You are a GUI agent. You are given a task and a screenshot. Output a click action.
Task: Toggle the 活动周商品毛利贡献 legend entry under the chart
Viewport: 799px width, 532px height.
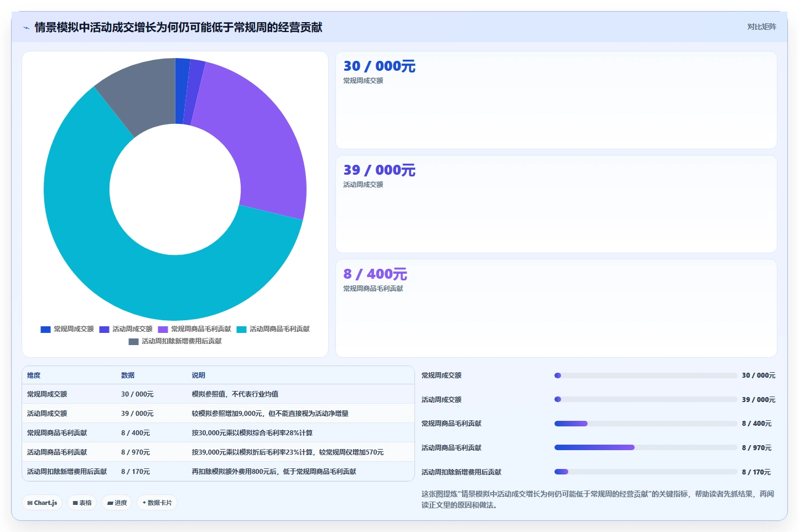coord(273,329)
